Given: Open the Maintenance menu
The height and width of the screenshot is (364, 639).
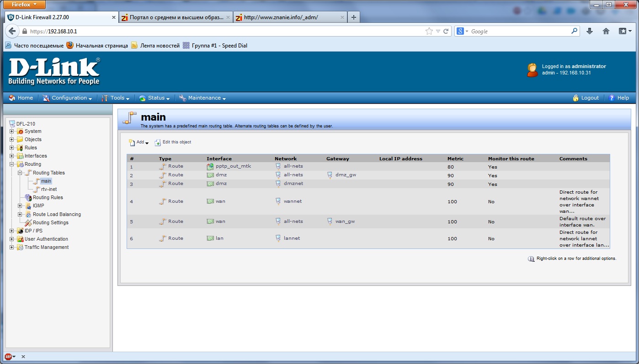Looking at the screenshot, I should [x=202, y=98].
